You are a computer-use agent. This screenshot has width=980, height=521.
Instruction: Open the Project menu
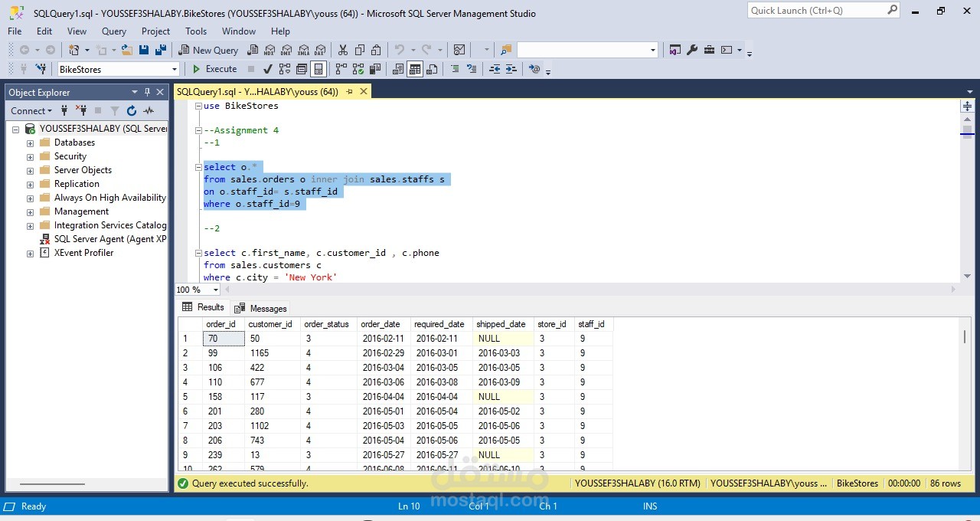click(155, 31)
